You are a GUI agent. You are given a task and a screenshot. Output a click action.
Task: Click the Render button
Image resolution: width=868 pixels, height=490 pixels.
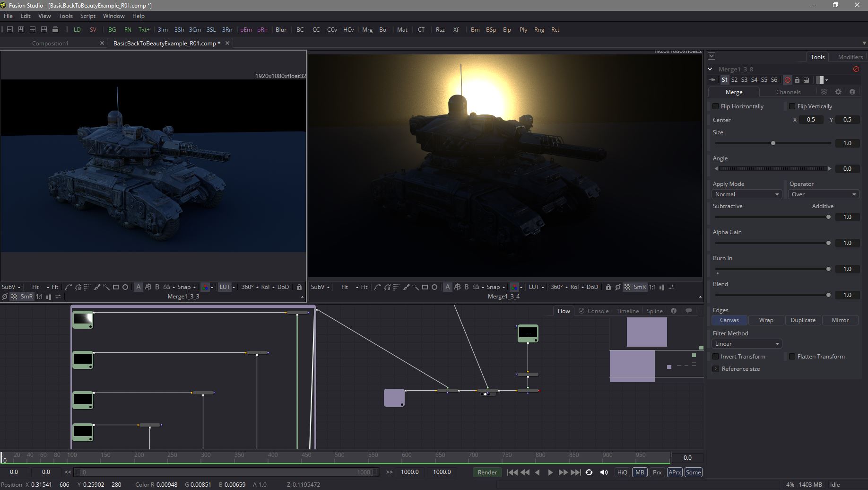(x=487, y=472)
